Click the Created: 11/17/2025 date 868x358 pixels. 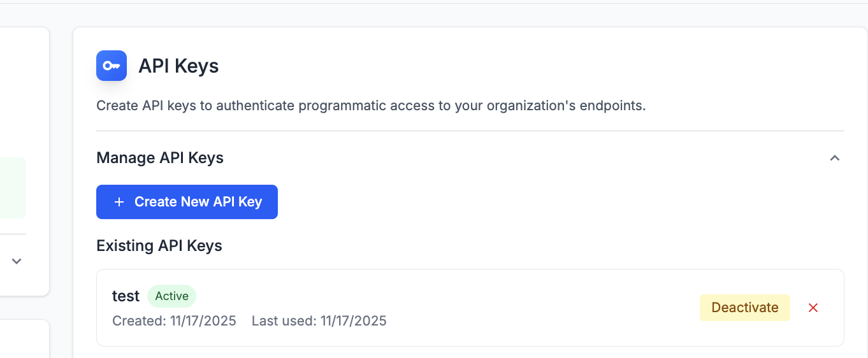click(174, 320)
